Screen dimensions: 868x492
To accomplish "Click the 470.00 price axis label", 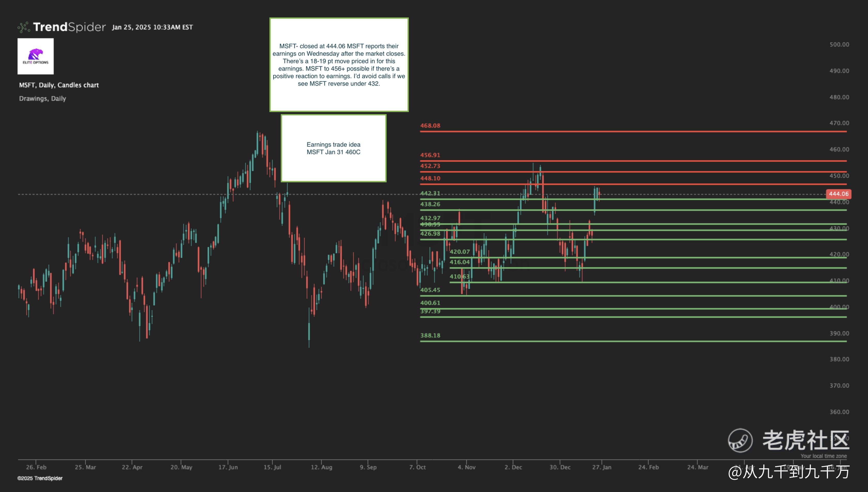I will [x=839, y=123].
